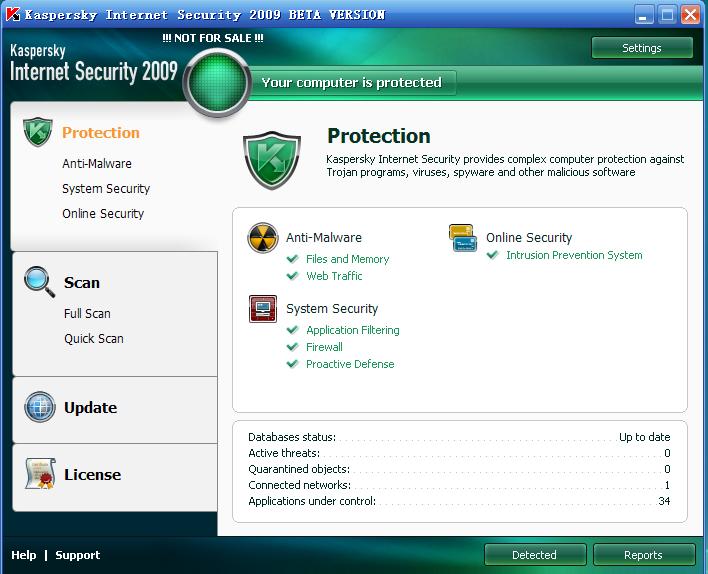This screenshot has width=708, height=574.
Task: Click the 'Up to date' status value
Action: click(x=645, y=437)
